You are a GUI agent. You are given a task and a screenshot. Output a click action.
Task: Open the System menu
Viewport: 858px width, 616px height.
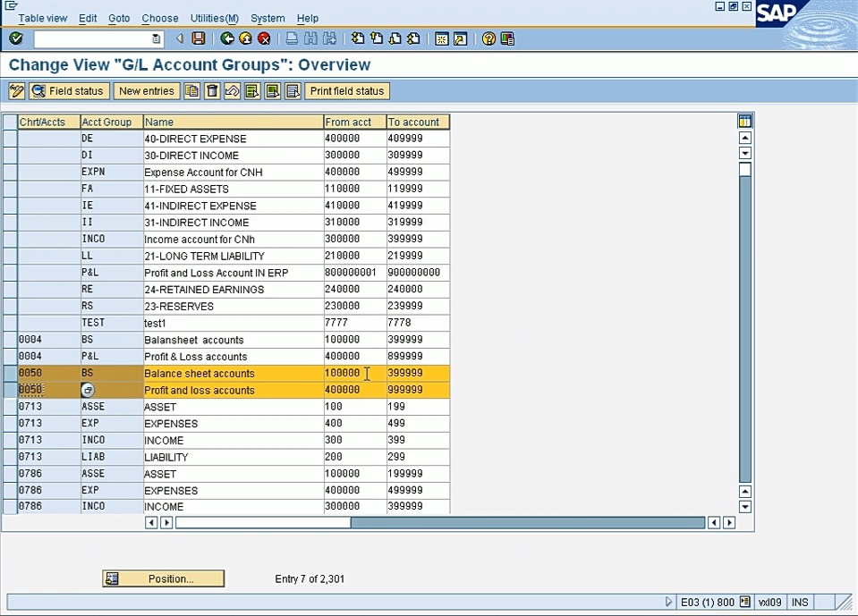[x=268, y=18]
